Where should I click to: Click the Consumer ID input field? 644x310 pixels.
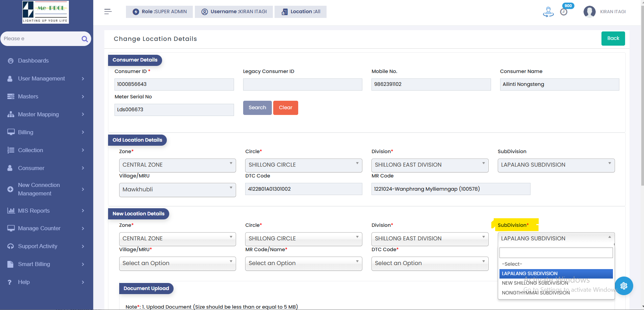[174, 85]
